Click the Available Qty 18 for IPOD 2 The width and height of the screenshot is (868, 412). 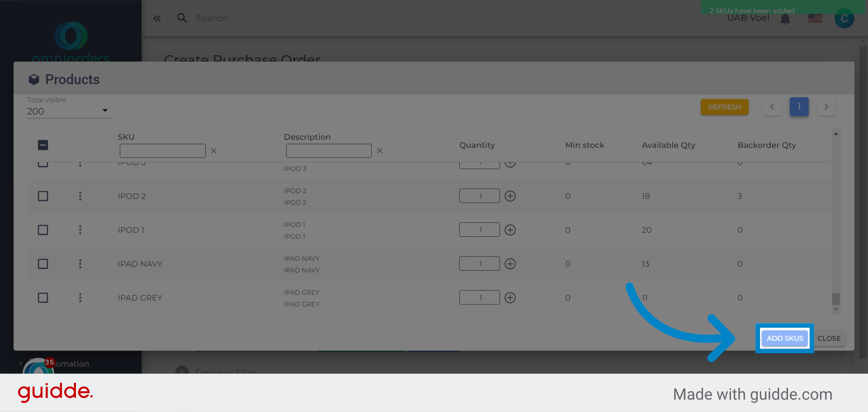pyautogui.click(x=646, y=196)
